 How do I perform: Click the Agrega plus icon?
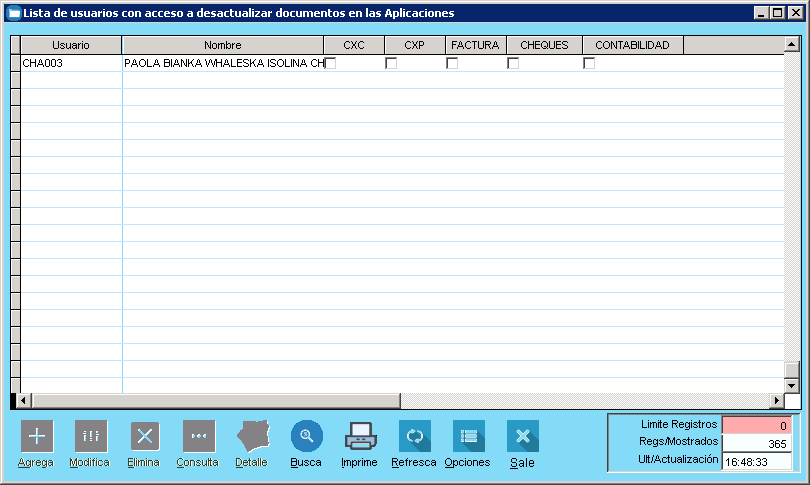coord(37,436)
